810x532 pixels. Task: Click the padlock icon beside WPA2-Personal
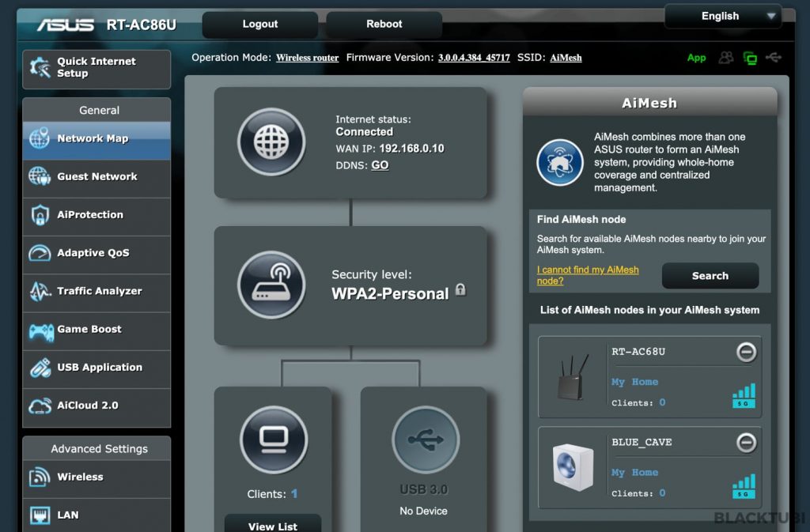coord(460,290)
